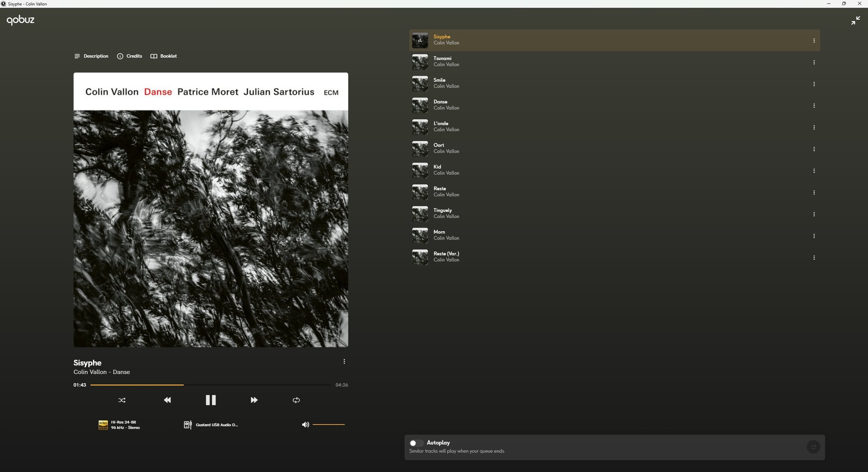Open options menu for Tsunami track

(x=814, y=62)
